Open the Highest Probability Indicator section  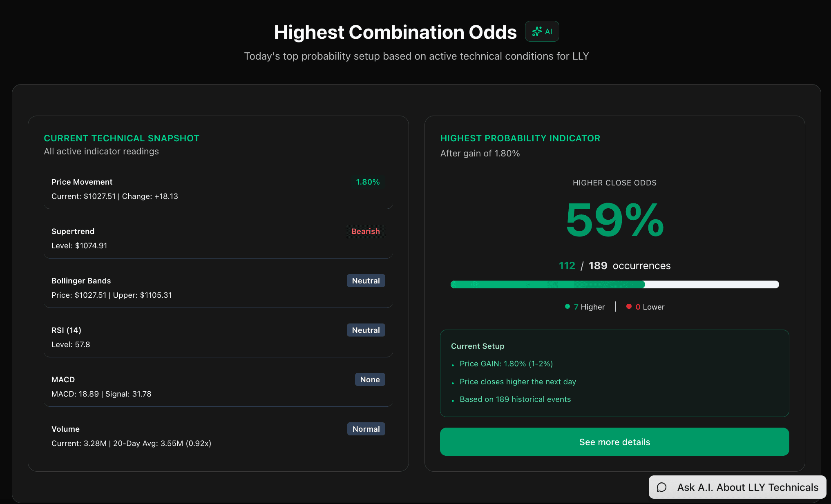pos(520,138)
